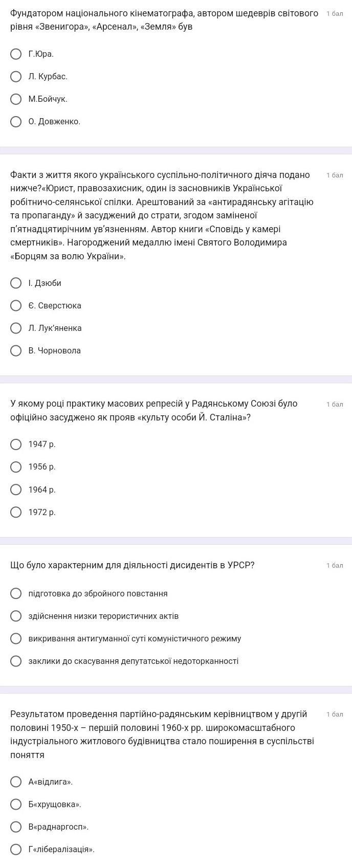Image resolution: width=352 pixels, height=868 pixels.
Task: Select здійснення низки терористичних актів
Action: click(16, 616)
